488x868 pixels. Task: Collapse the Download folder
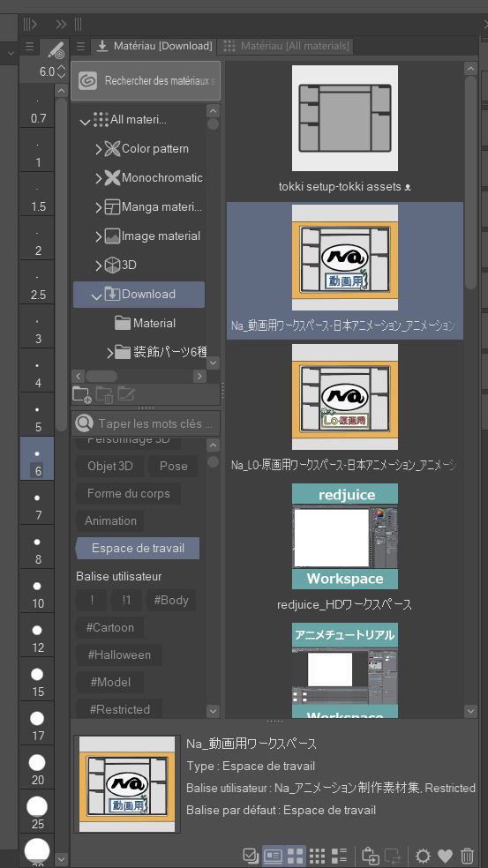96,296
